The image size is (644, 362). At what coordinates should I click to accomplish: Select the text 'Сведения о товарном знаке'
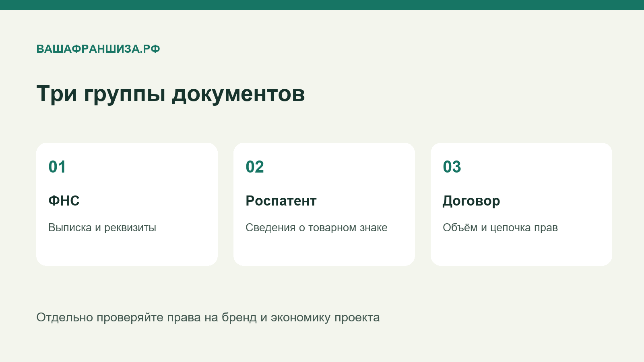(316, 228)
